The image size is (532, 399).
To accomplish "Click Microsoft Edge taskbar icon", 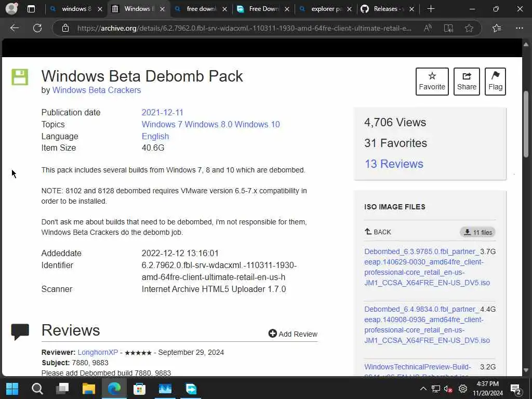I will 114,389.
